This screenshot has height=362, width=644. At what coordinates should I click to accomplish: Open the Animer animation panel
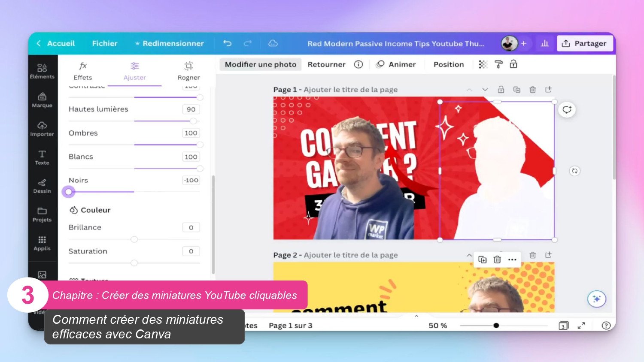tap(396, 64)
